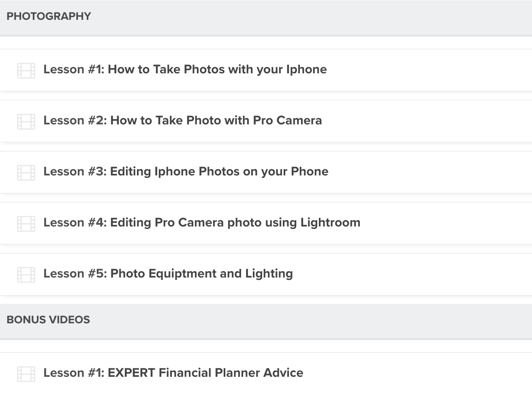Open Lesson #4: Editing Pro Camera photo using Lightroom
The height and width of the screenshot is (393, 532).
(x=266, y=223)
